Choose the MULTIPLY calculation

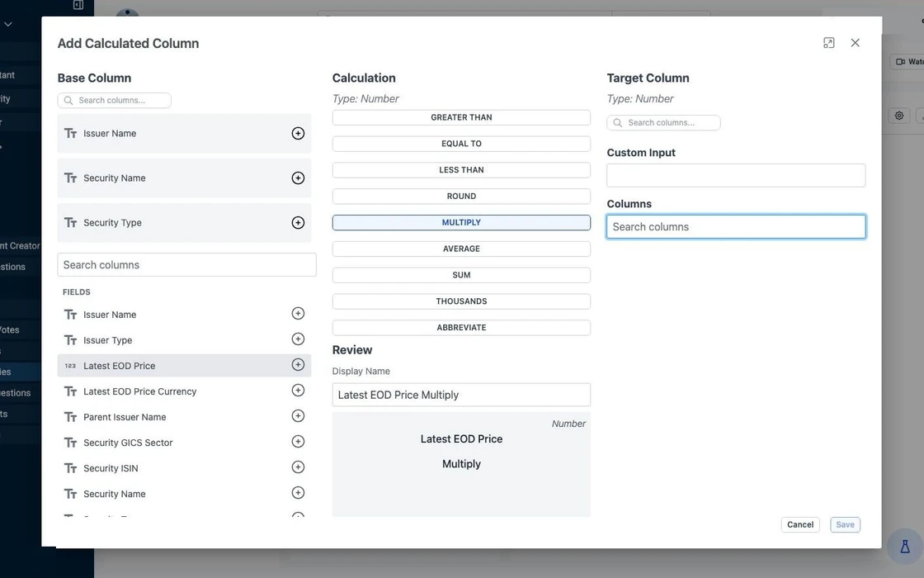pos(461,222)
